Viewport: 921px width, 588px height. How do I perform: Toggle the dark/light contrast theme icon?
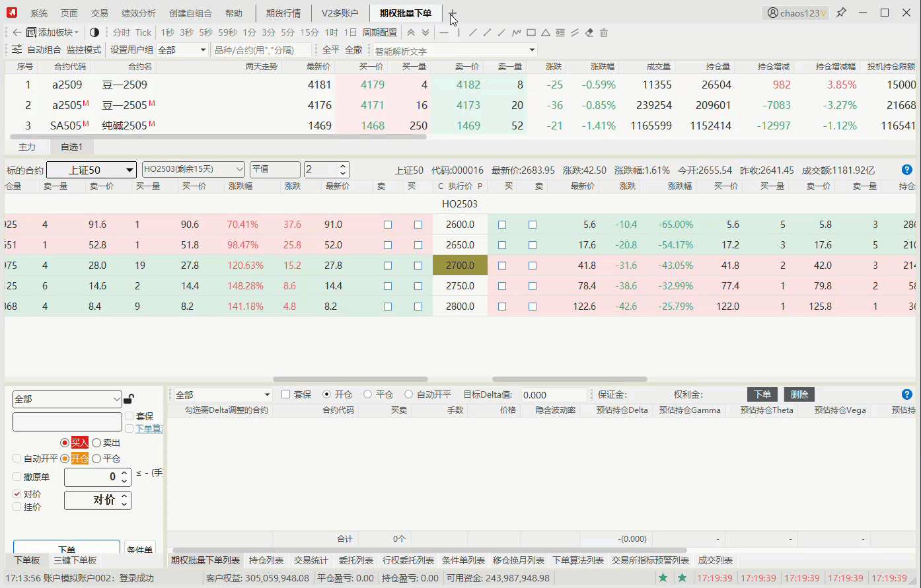(94, 32)
